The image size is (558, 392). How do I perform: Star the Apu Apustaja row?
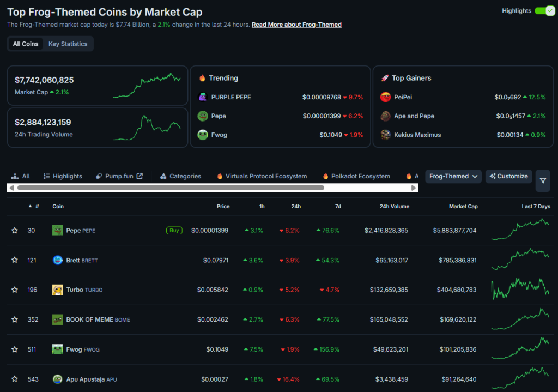click(x=15, y=379)
